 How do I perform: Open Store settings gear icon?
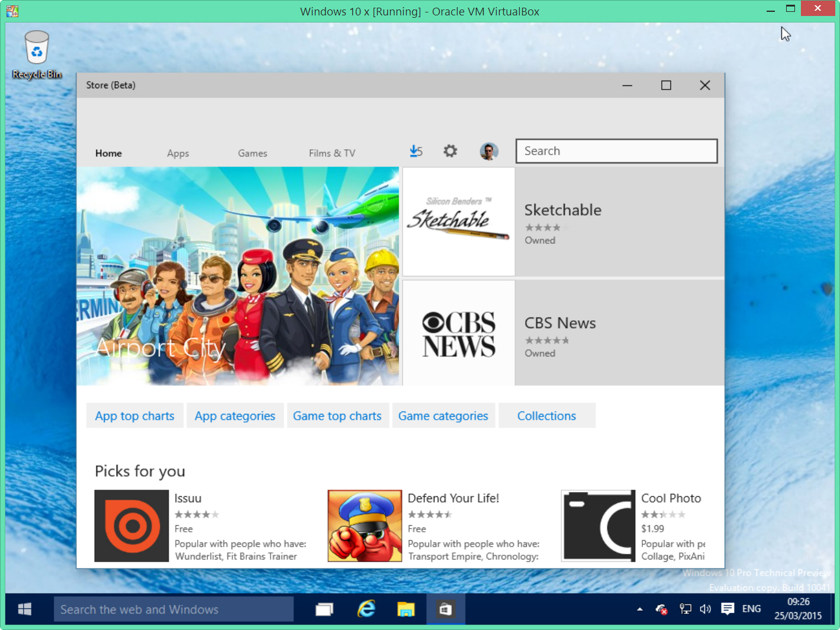tap(450, 151)
